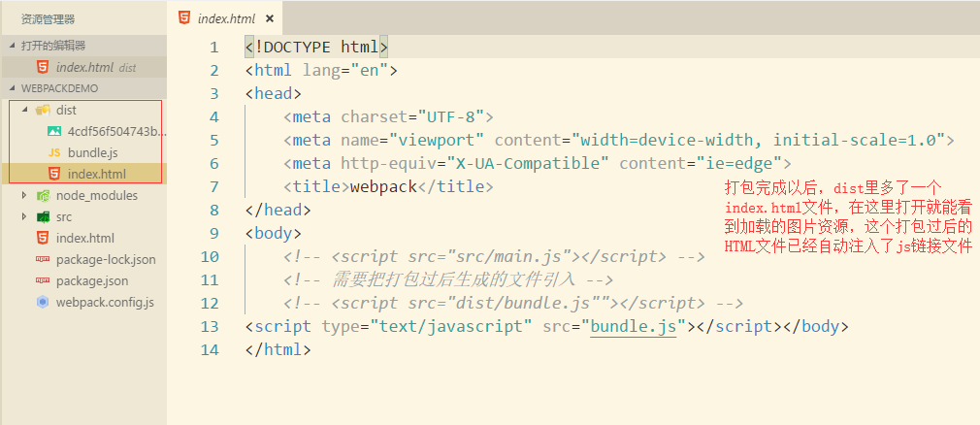980x425 pixels.
Task: Select the src folder name
Action: 64,217
